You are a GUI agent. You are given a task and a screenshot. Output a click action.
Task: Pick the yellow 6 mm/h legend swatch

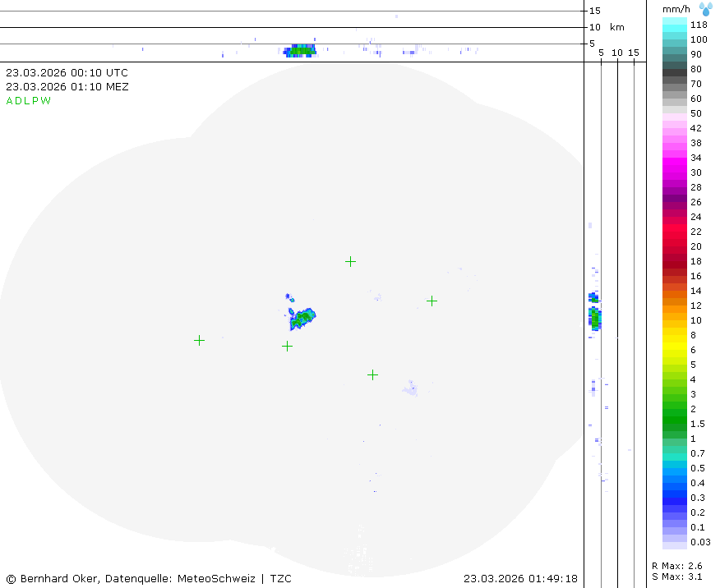click(x=675, y=350)
